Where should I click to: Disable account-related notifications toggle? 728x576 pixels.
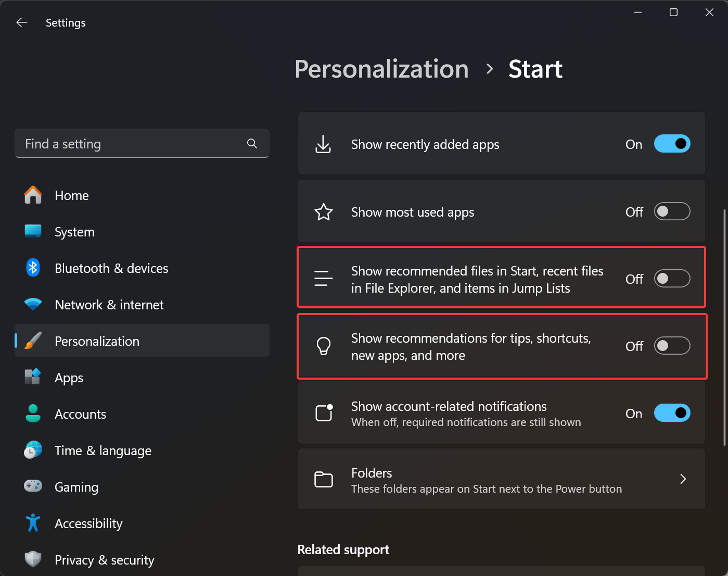(672, 413)
